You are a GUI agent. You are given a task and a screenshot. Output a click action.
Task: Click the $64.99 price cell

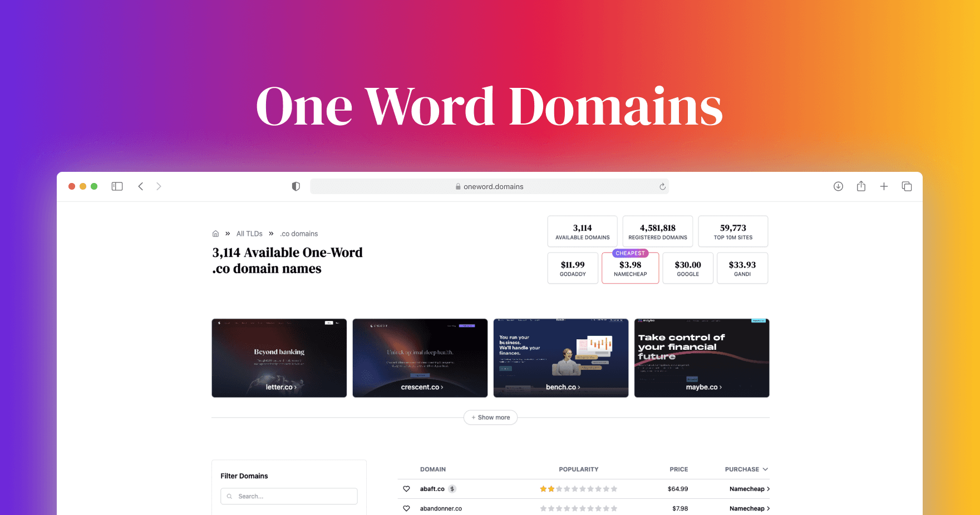(678, 489)
